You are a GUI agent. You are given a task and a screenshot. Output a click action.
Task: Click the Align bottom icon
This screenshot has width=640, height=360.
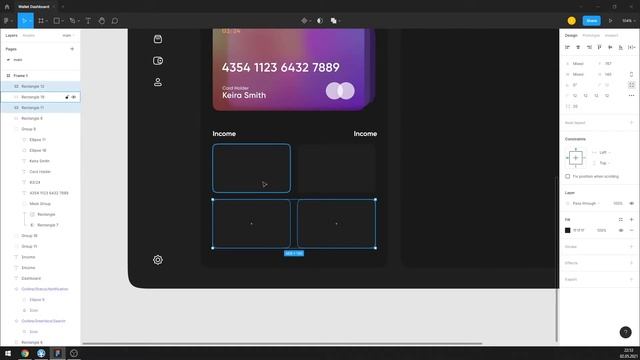click(620, 47)
